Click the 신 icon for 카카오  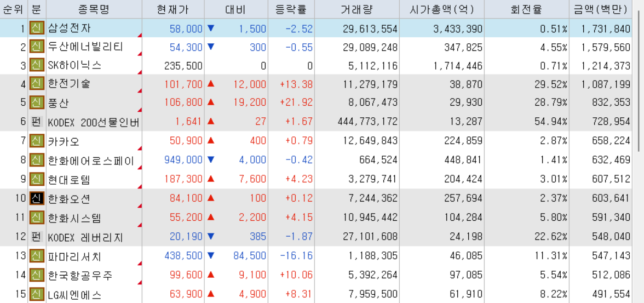coord(37,141)
